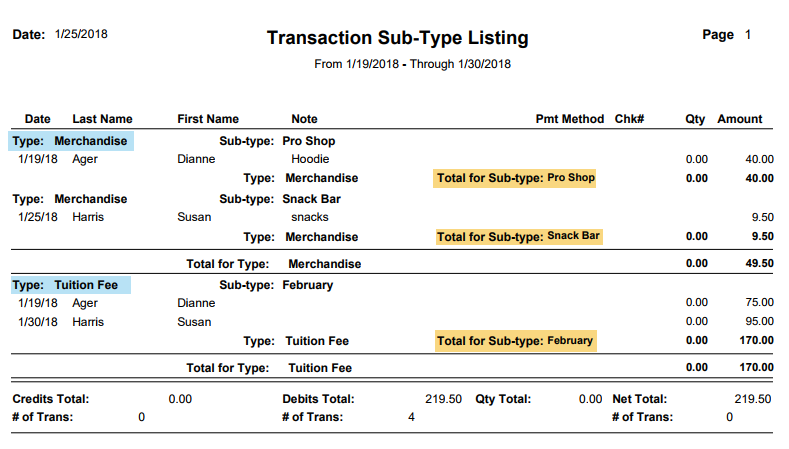Click the report date range subtitle
The width and height of the screenshot is (789, 449).
click(412, 64)
